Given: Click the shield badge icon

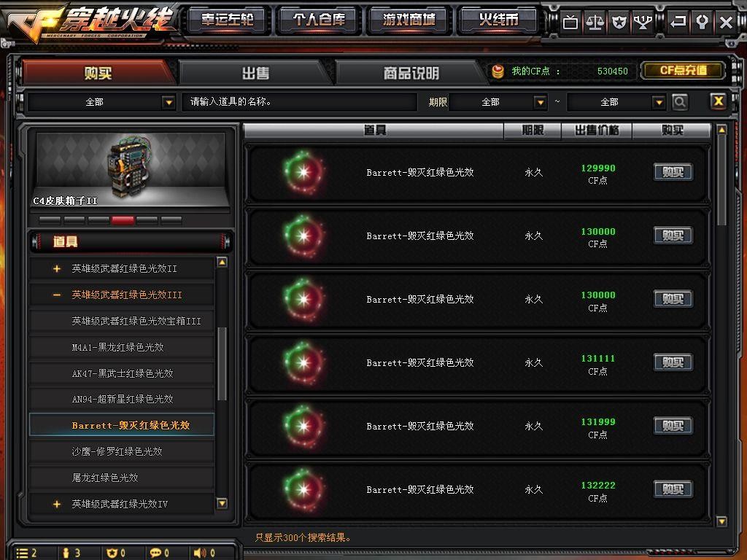Looking at the screenshot, I should pyautogui.click(x=619, y=22).
